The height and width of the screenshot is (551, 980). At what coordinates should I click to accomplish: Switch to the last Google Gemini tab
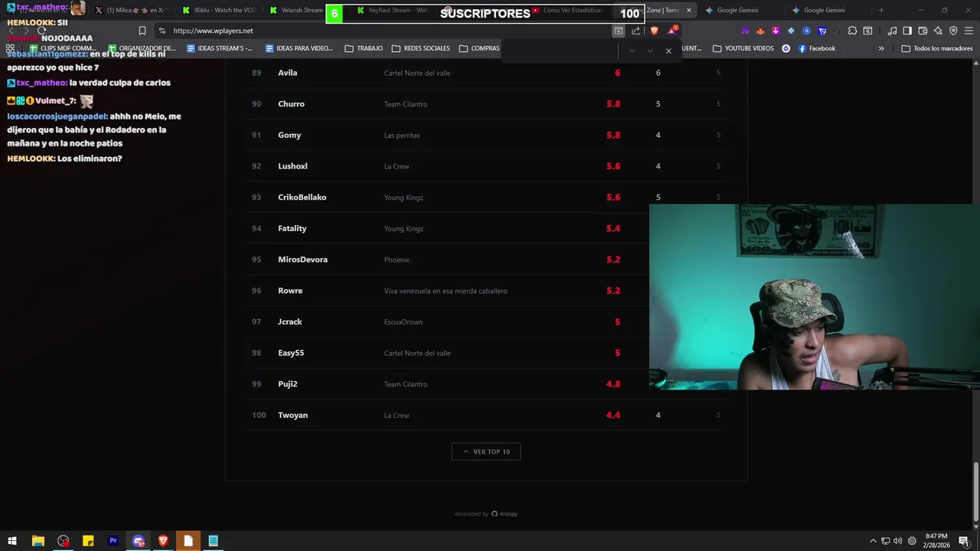tap(818, 10)
